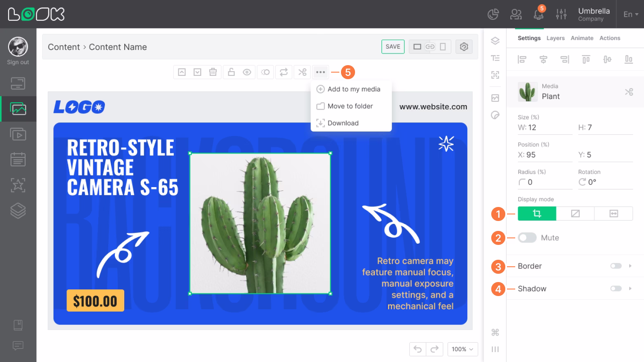Click the Content breadcrumb link
The width and height of the screenshot is (644, 362).
[x=64, y=47]
